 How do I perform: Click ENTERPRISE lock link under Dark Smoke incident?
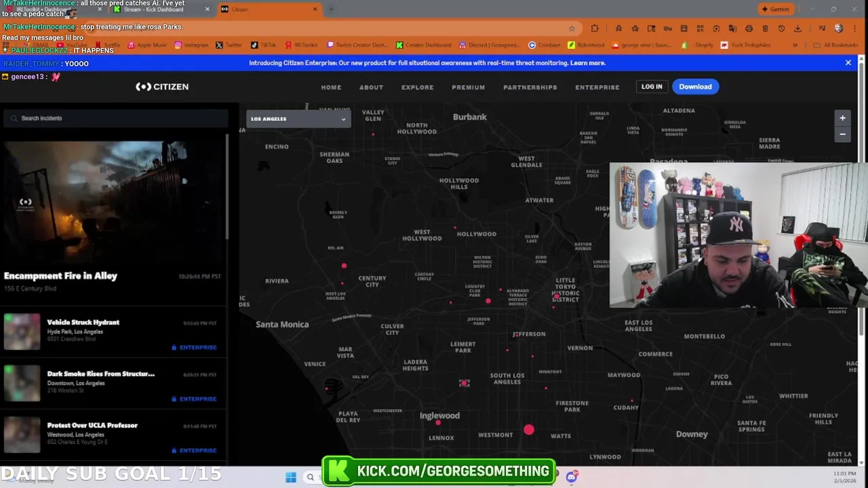click(x=194, y=399)
